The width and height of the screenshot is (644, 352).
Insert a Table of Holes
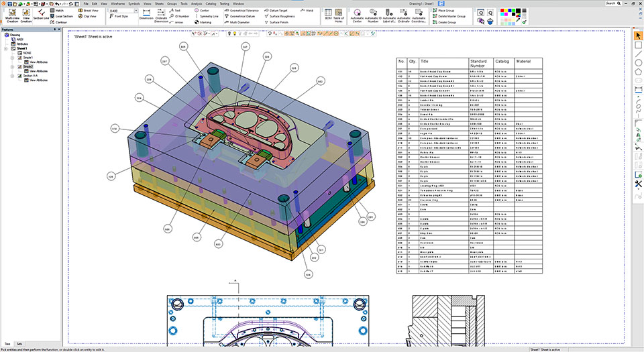(338, 15)
